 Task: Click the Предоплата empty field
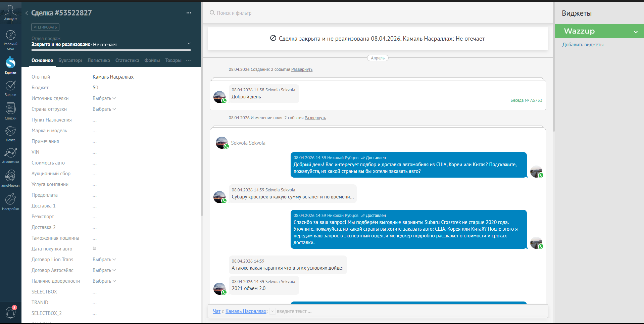pyautogui.click(x=95, y=195)
